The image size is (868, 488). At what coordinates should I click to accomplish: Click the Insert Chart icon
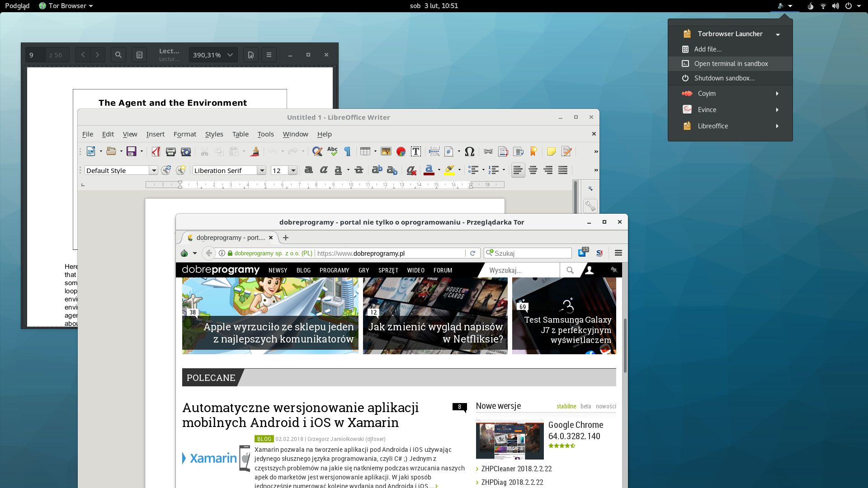(x=401, y=152)
